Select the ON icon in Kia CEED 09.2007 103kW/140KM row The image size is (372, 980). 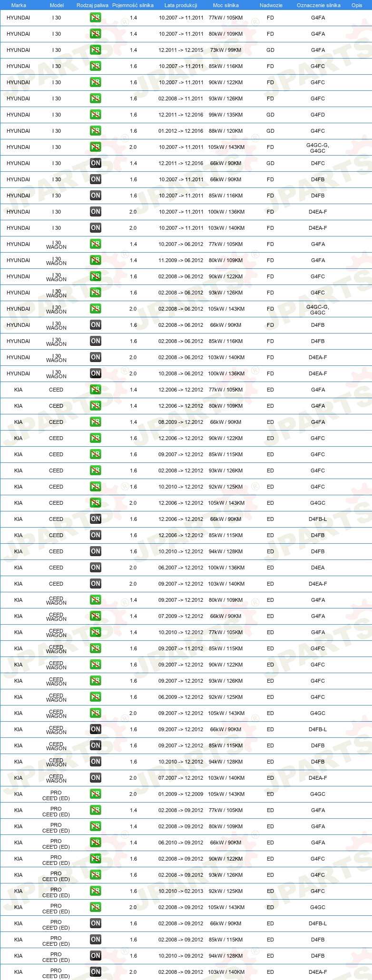tap(95, 584)
